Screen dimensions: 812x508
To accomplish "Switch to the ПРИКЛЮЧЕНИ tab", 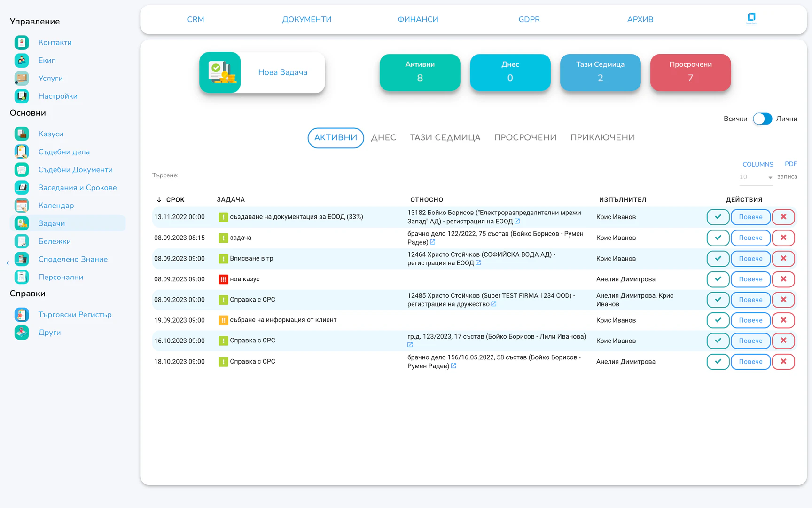I will coord(602,138).
